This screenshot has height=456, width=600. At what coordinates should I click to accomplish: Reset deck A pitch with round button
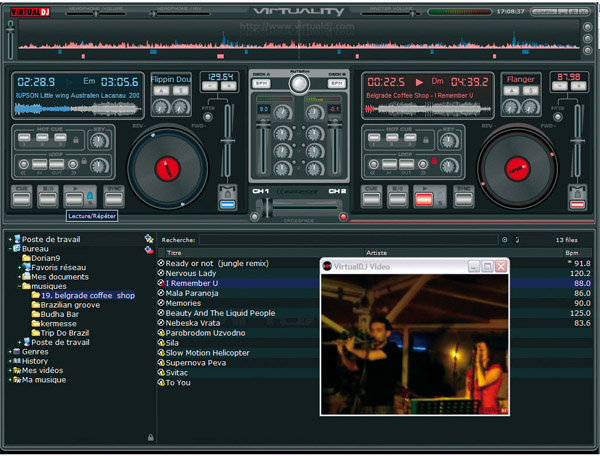point(208,117)
